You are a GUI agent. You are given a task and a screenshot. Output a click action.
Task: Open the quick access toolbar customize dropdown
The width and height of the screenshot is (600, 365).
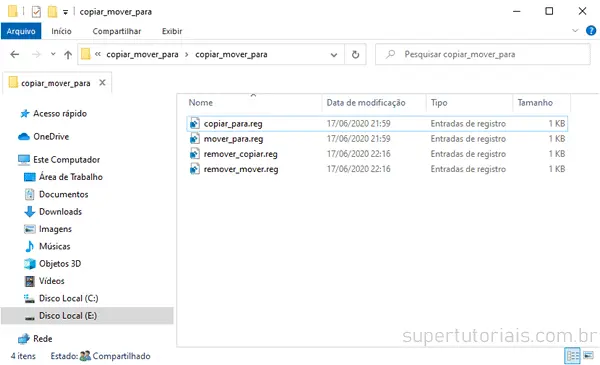point(65,13)
